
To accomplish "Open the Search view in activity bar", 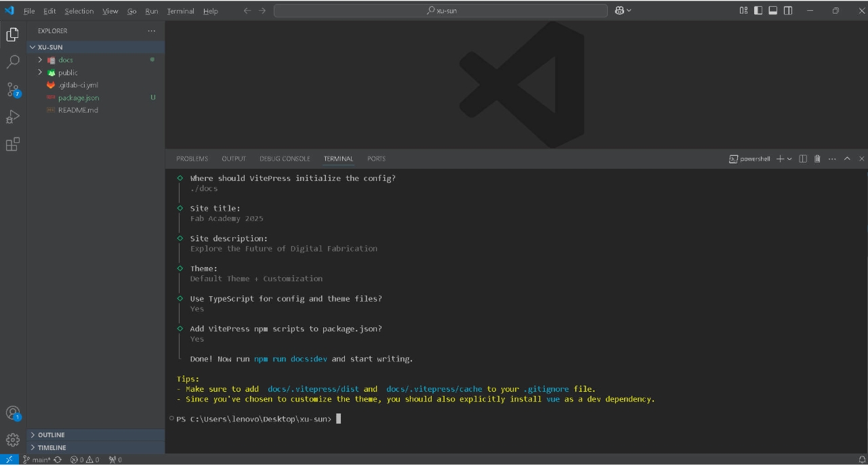I will click(x=13, y=62).
